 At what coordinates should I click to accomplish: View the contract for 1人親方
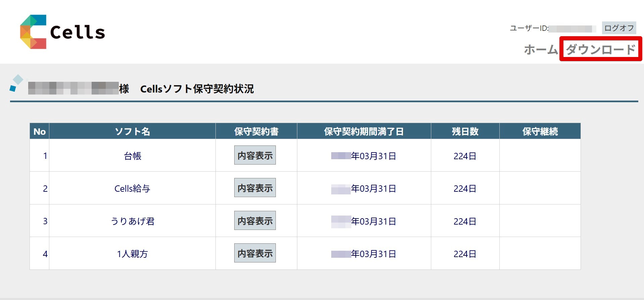point(255,253)
